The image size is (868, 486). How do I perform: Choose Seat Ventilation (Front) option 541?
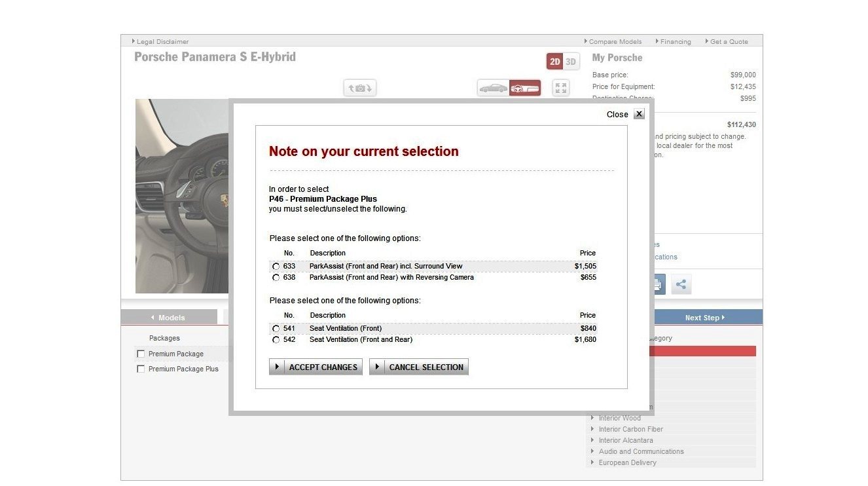pos(276,329)
